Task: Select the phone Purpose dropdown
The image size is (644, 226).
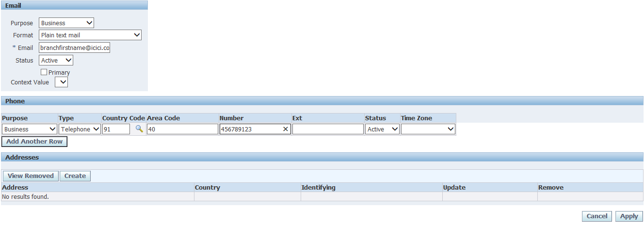Action: coord(30,129)
